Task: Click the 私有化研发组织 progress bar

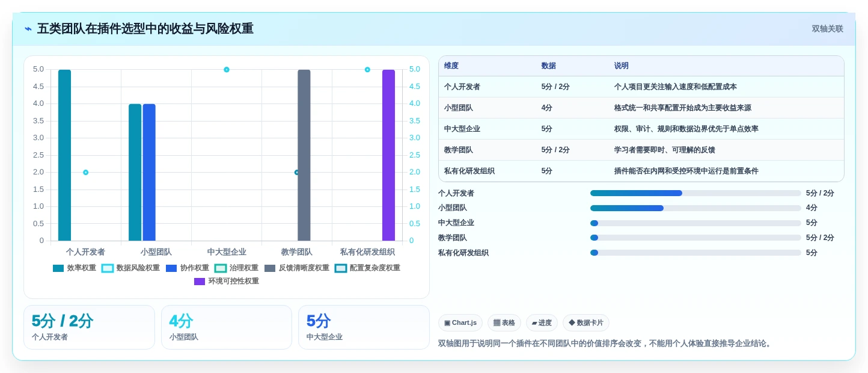Action: pyautogui.click(x=695, y=253)
